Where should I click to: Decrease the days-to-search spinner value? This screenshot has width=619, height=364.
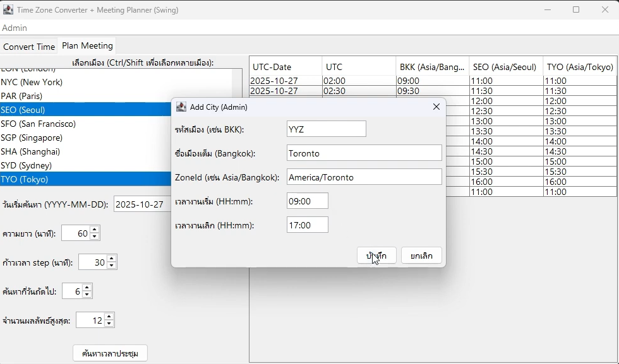(87, 295)
